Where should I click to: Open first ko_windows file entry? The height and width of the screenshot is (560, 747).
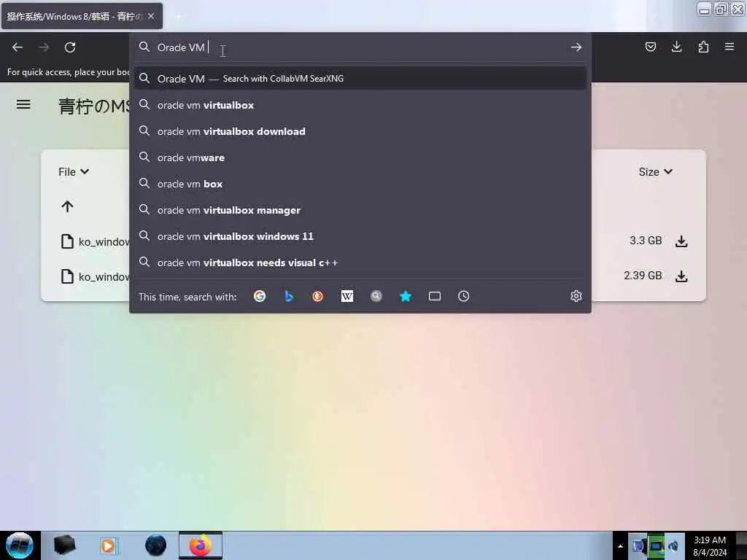point(96,241)
